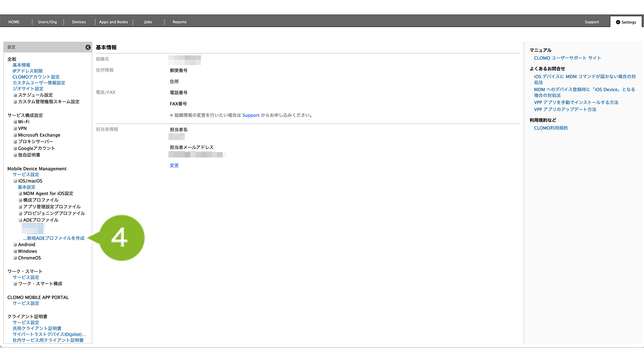Open the Support link in organization note
644x362 pixels.
click(x=251, y=115)
